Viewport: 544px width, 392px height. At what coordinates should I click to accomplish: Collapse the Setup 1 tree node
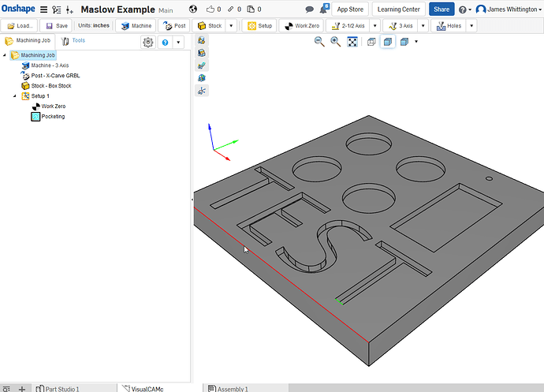point(14,95)
